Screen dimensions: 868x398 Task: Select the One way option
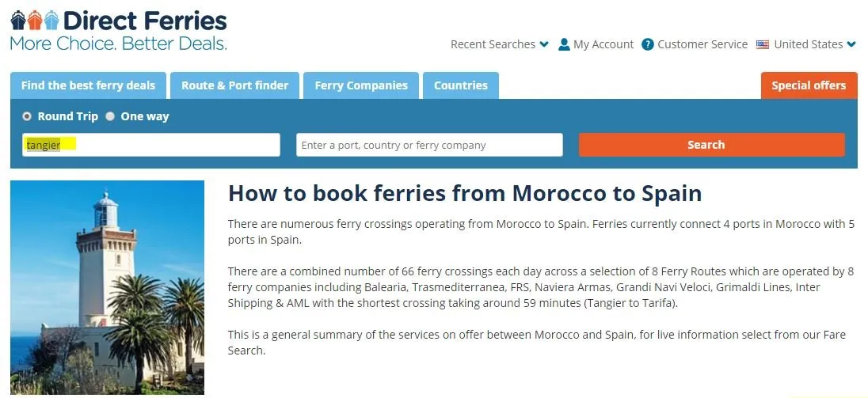click(111, 116)
